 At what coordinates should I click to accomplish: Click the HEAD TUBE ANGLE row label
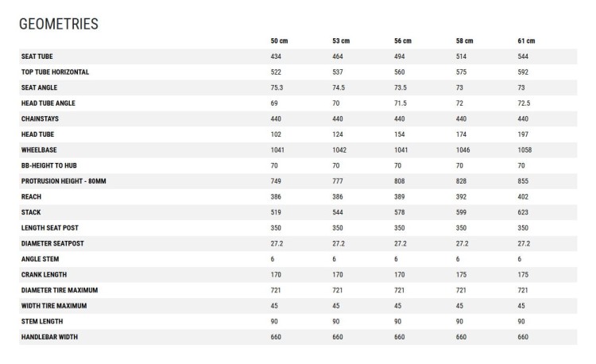(48, 103)
